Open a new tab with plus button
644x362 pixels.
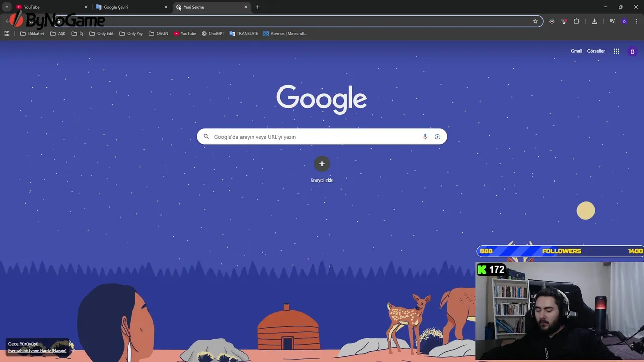tap(258, 7)
